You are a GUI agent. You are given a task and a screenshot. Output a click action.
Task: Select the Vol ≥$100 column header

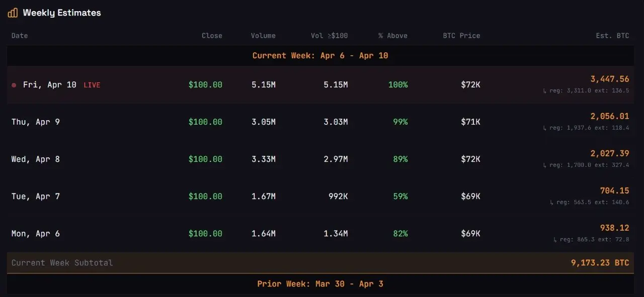pyautogui.click(x=329, y=36)
